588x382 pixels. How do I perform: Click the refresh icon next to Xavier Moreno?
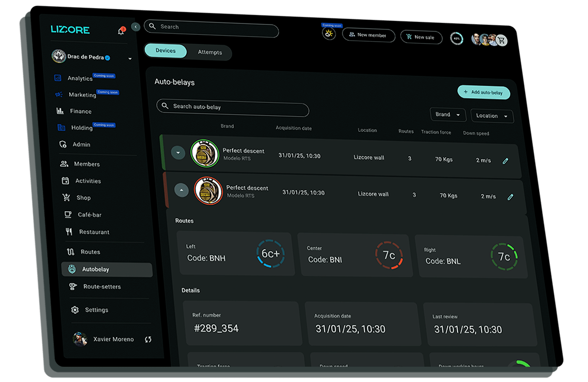click(x=148, y=339)
